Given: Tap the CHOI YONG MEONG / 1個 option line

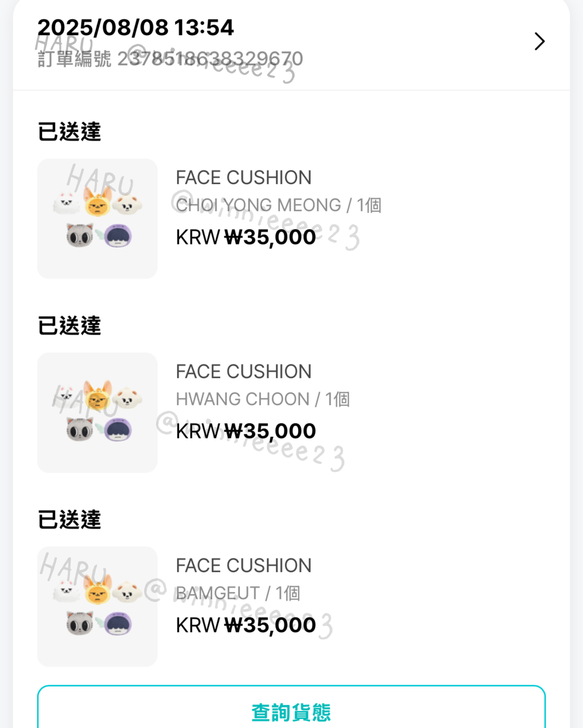Looking at the screenshot, I should (278, 205).
